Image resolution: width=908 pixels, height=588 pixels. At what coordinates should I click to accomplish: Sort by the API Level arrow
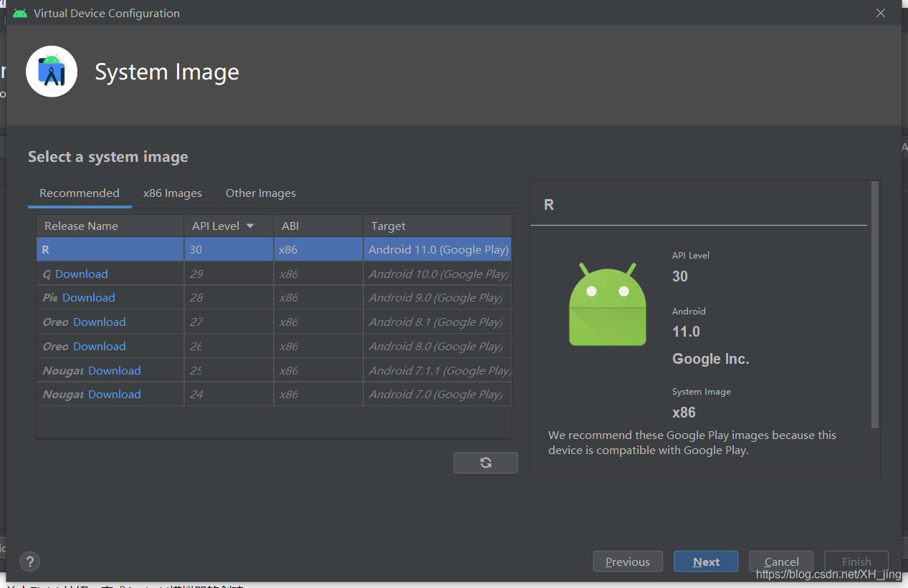[x=250, y=226]
